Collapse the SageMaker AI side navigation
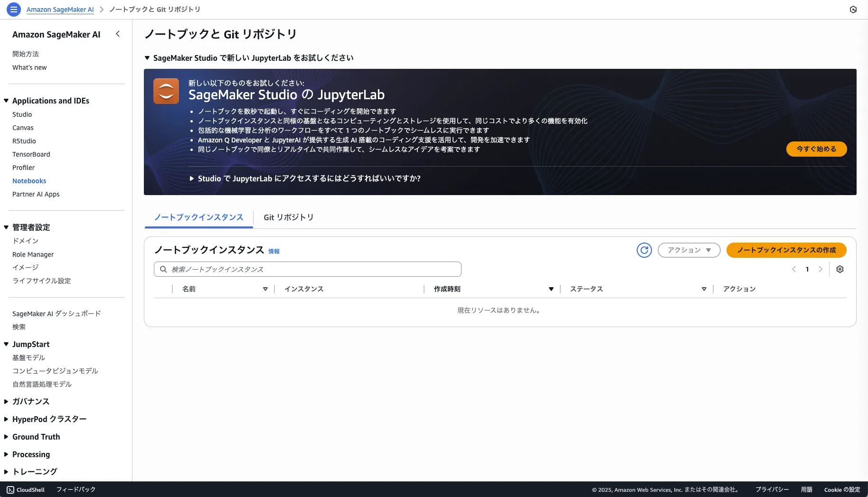868x497 pixels. coord(118,34)
